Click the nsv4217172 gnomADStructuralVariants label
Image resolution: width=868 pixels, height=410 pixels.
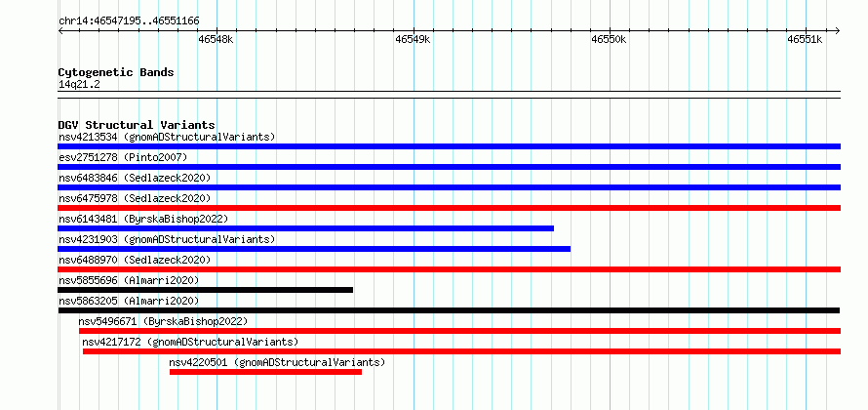pos(190,342)
